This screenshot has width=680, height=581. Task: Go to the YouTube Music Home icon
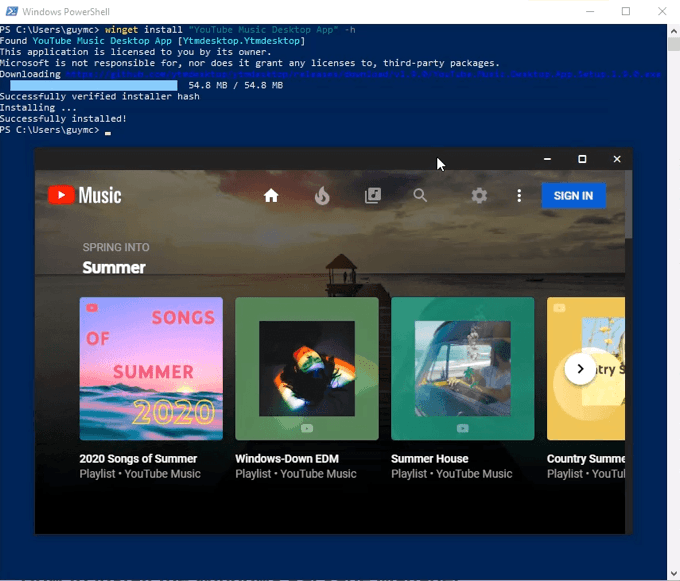[270, 196]
